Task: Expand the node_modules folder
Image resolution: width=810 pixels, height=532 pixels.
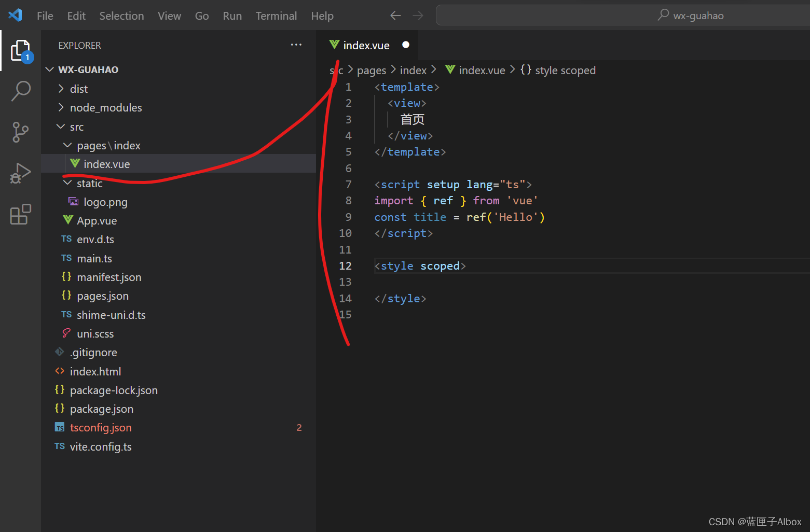Action: click(x=61, y=107)
